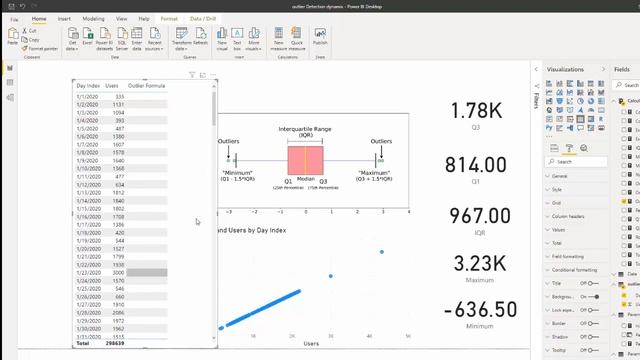Viewport: 640px width, 360px height.
Task: Import data from Excel
Action: point(87,36)
